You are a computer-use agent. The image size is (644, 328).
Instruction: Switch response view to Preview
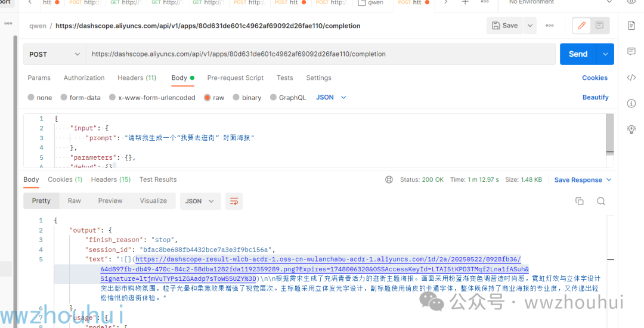pyautogui.click(x=110, y=201)
